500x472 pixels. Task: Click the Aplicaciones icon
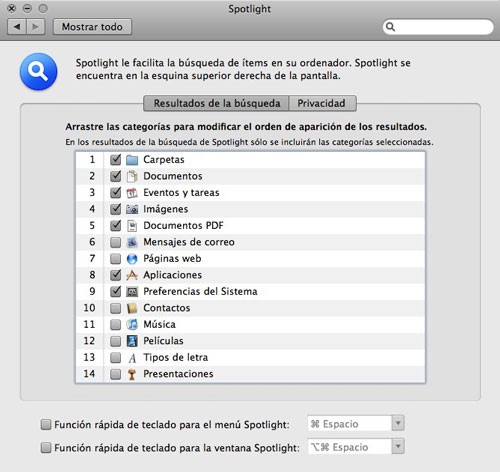[132, 275]
